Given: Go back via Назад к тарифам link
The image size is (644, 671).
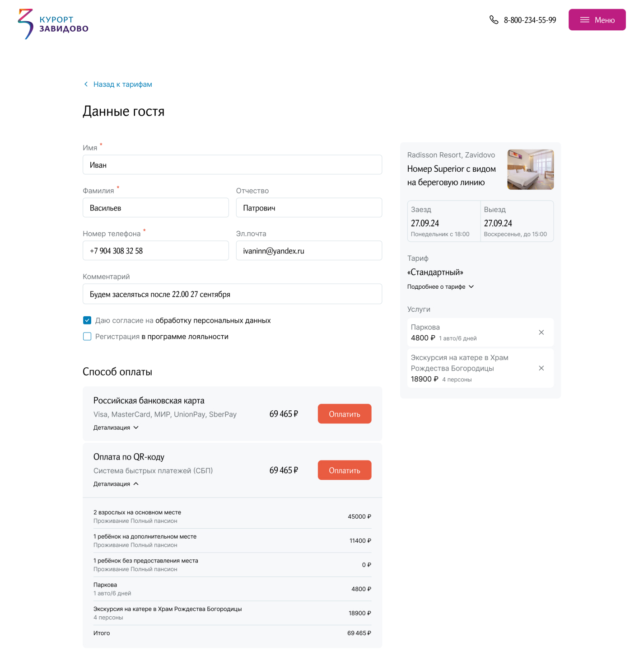Looking at the screenshot, I should pyautogui.click(x=122, y=84).
